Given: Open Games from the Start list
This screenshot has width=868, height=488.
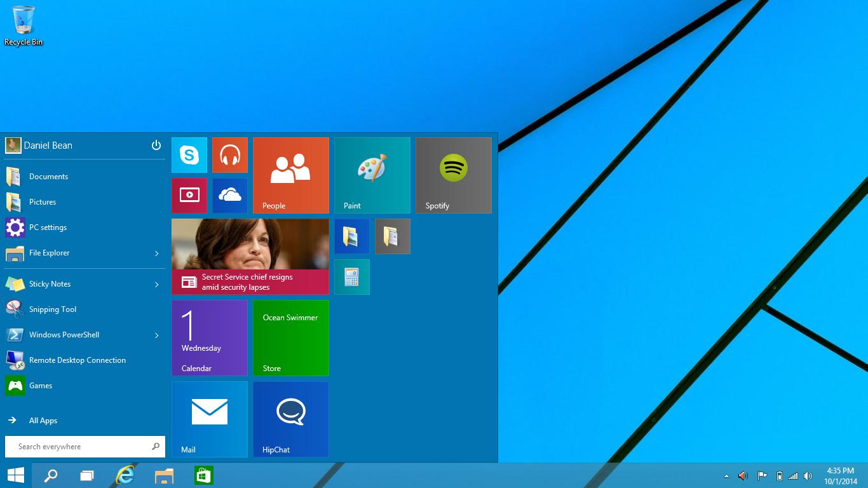Looking at the screenshot, I should (84, 386).
